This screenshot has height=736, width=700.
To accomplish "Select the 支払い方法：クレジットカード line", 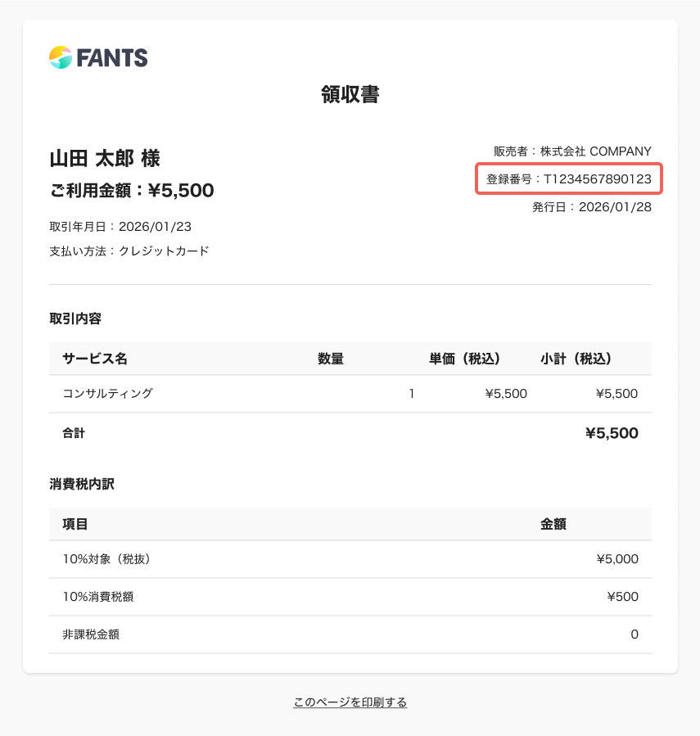I will point(129,251).
